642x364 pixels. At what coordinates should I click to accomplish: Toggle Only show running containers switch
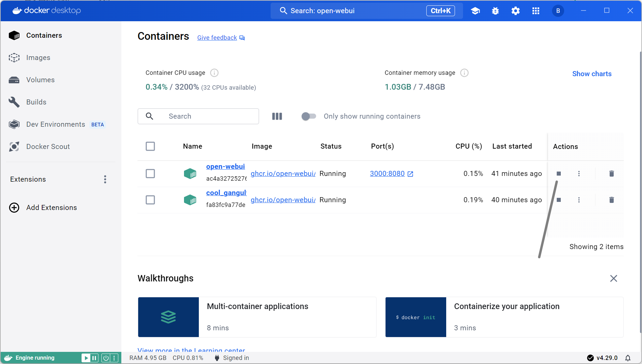(309, 116)
